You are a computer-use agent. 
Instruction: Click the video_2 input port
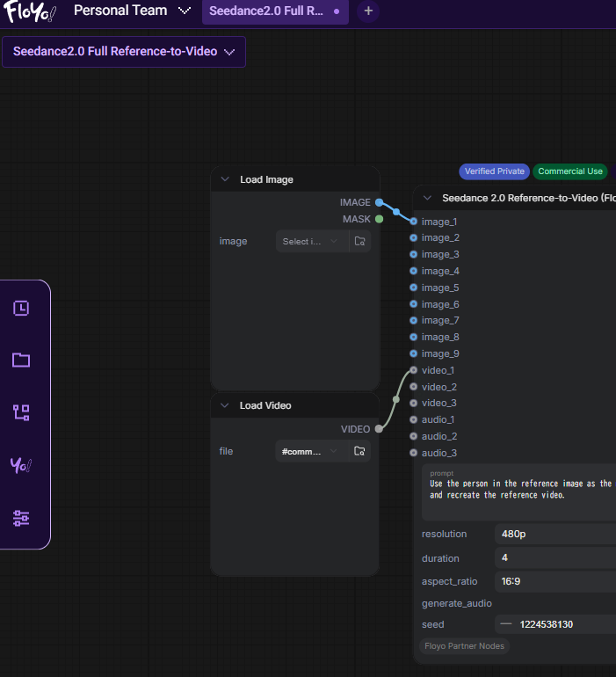(414, 387)
